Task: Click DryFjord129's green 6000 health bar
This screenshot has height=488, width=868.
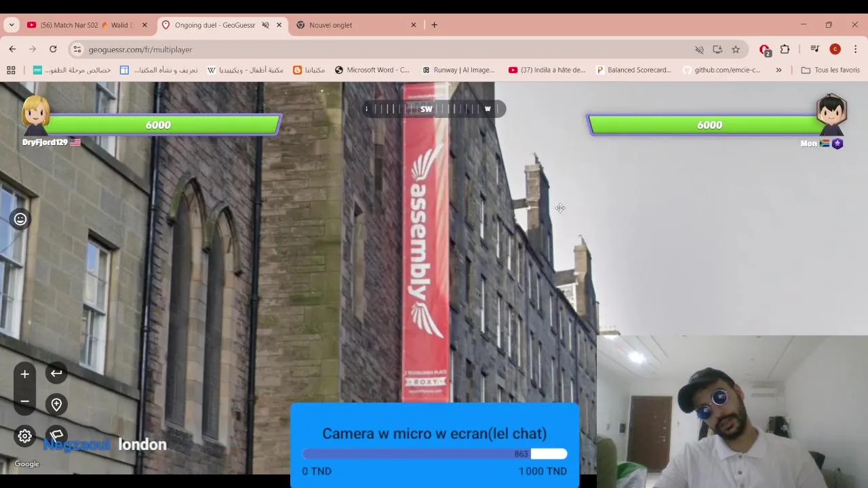Action: 163,125
